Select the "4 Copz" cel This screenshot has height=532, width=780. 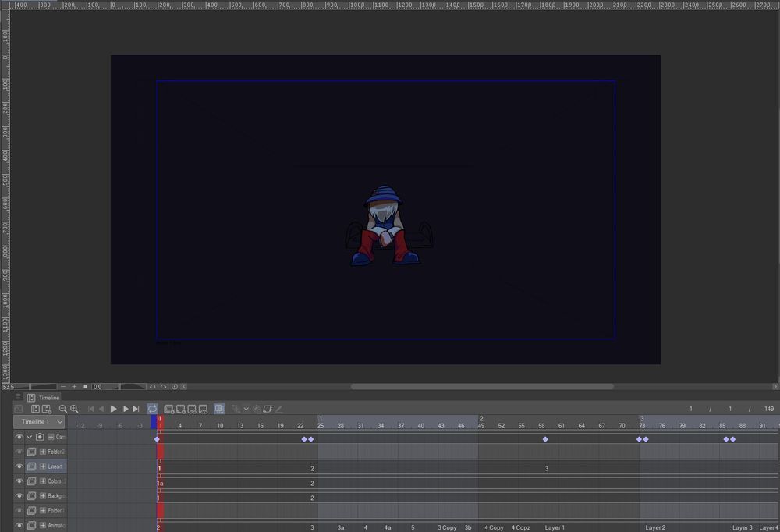pyautogui.click(x=521, y=527)
